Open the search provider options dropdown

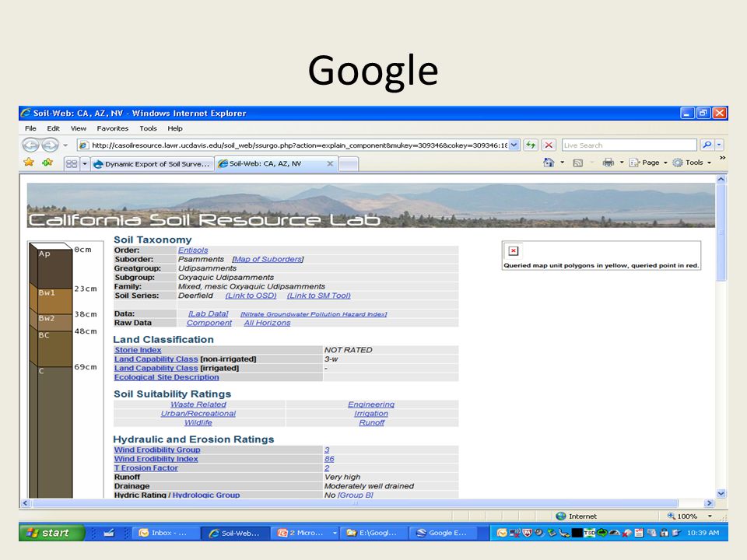[719, 145]
